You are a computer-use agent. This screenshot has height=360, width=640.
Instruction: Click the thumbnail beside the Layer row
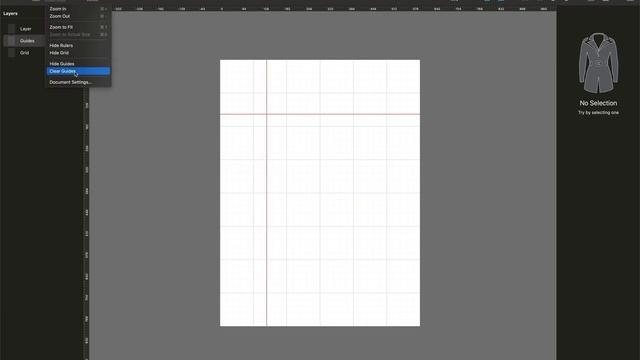(x=11, y=29)
